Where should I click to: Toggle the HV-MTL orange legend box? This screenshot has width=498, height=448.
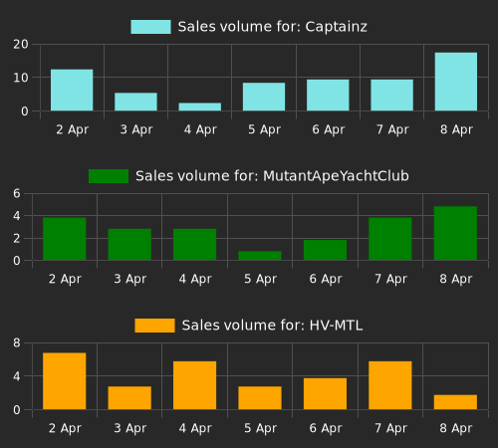point(154,326)
